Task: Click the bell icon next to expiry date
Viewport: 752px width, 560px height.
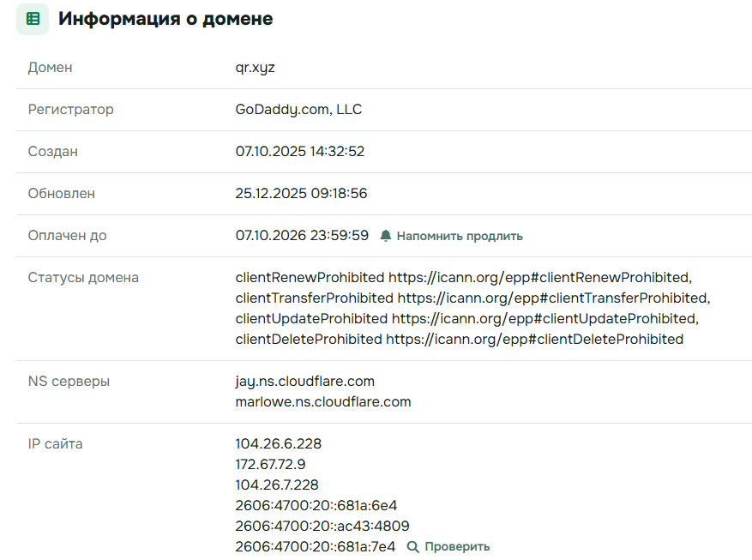Action: click(x=386, y=236)
